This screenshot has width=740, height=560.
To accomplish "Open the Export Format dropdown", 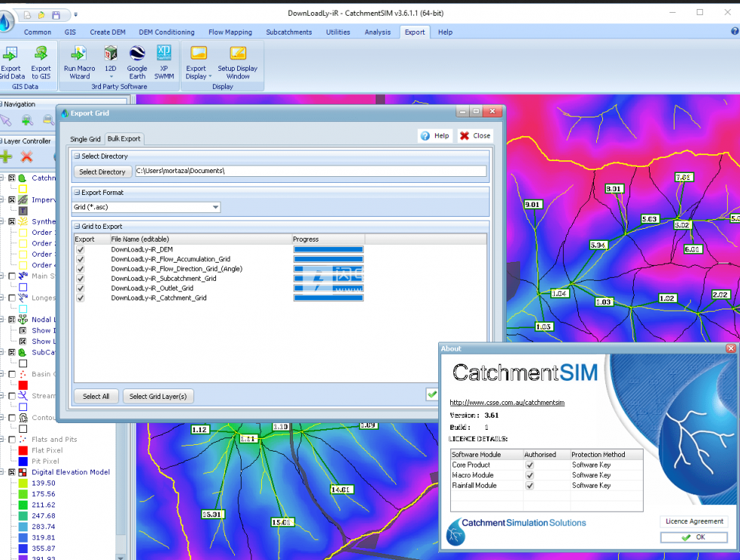I will (x=215, y=207).
